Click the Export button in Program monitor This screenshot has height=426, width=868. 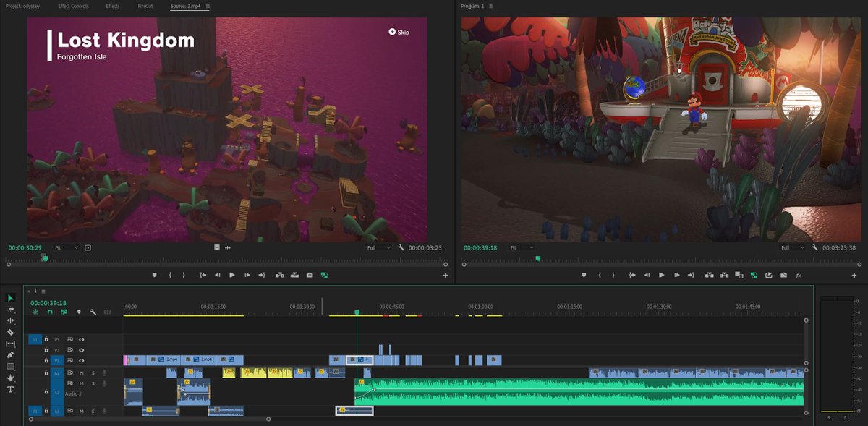(x=769, y=275)
